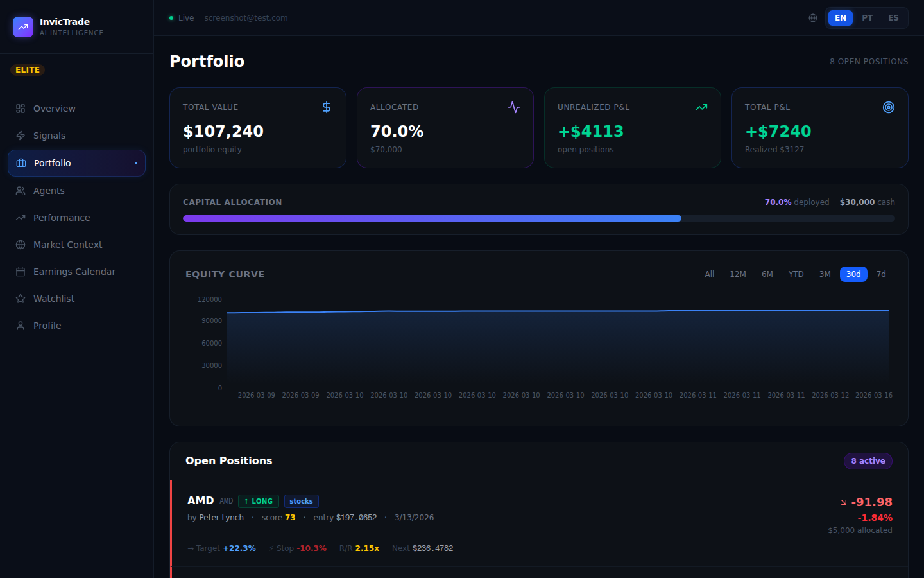Image resolution: width=924 pixels, height=578 pixels.
Task: Open the Overview page from sidebar
Action: point(20,108)
